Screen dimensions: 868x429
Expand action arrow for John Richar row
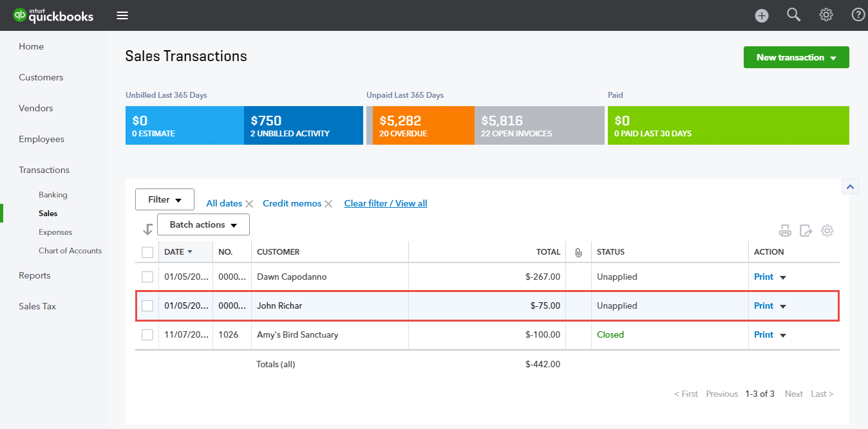click(x=783, y=307)
